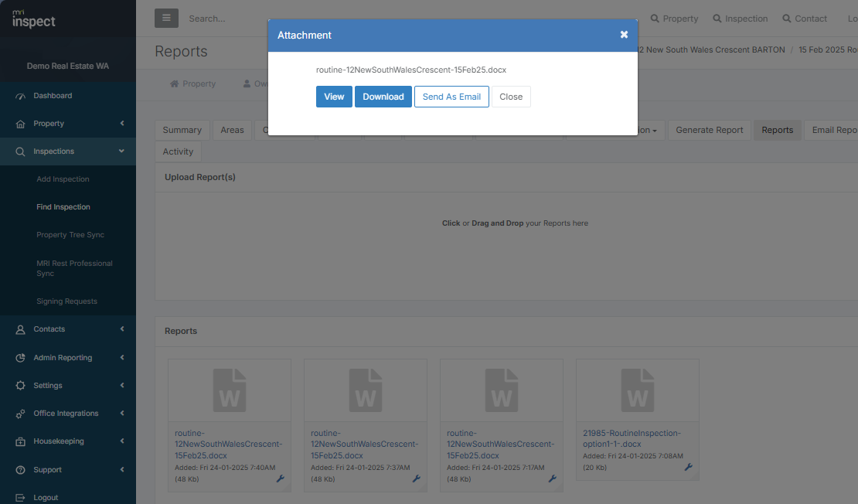Expand the Support sidebar chevron
This screenshot has height=504, width=858.
[x=122, y=469]
